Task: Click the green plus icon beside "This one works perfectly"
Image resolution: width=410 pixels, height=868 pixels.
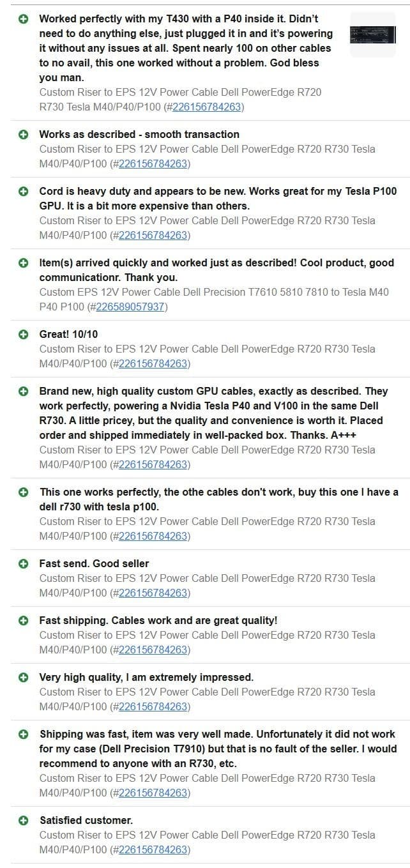Action: click(24, 492)
